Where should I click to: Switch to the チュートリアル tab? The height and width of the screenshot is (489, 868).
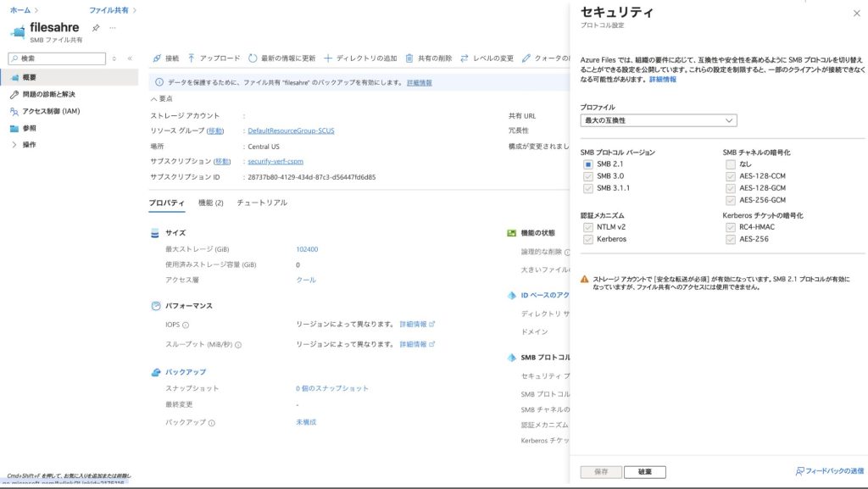(x=261, y=203)
